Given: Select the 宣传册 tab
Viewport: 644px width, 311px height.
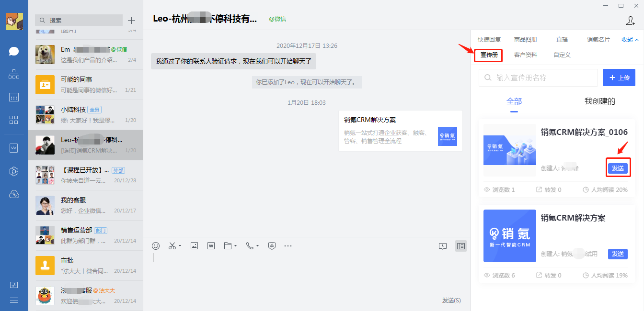Looking at the screenshot, I should (489, 55).
